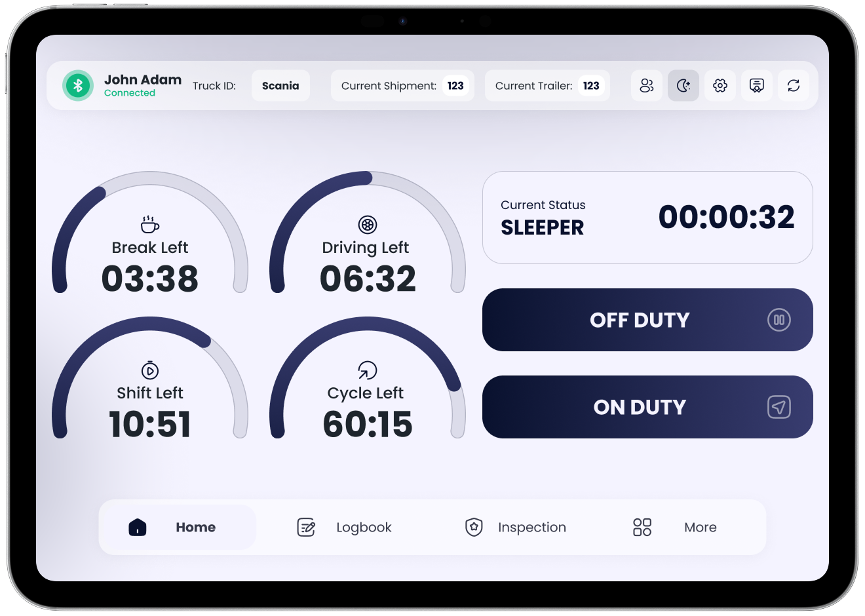The image size is (865, 616).
Task: Click the John Adam driver name
Action: [143, 79]
